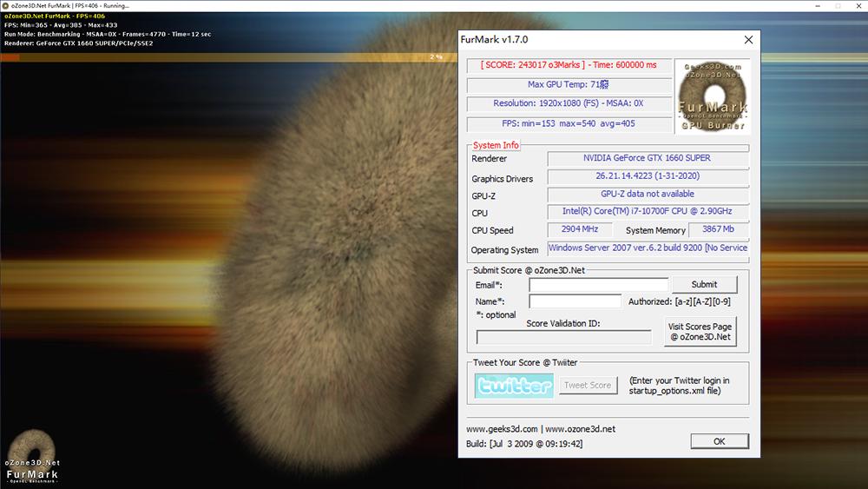This screenshot has width=868, height=489.
Task: Focus the Email input field
Action: [x=599, y=285]
